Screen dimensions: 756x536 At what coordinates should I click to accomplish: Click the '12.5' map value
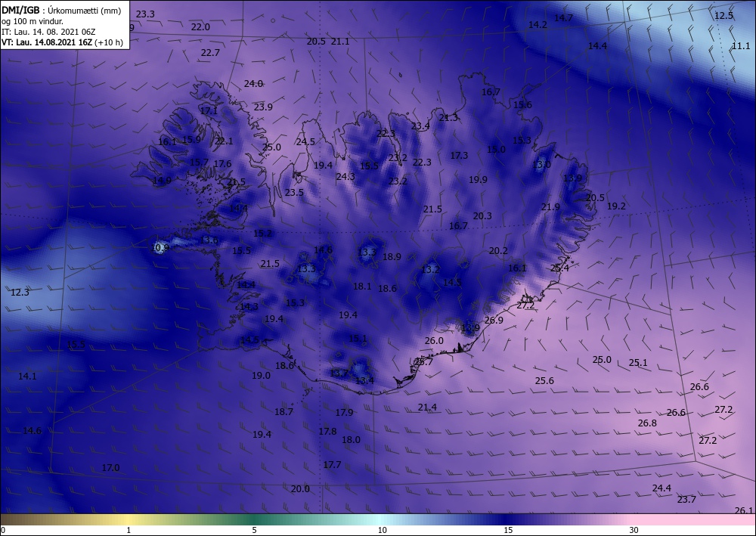coord(723,16)
